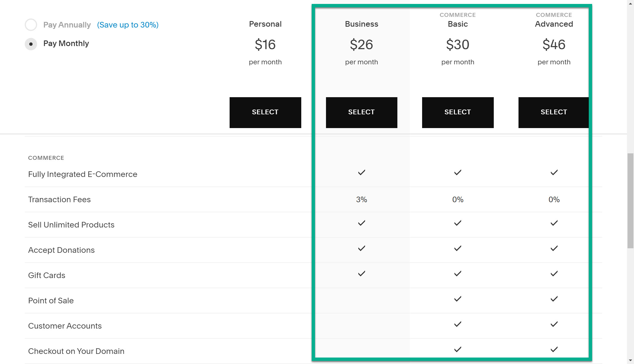Click the Commerce Advanced plan heading
The image size is (634, 364).
pyautogui.click(x=554, y=24)
